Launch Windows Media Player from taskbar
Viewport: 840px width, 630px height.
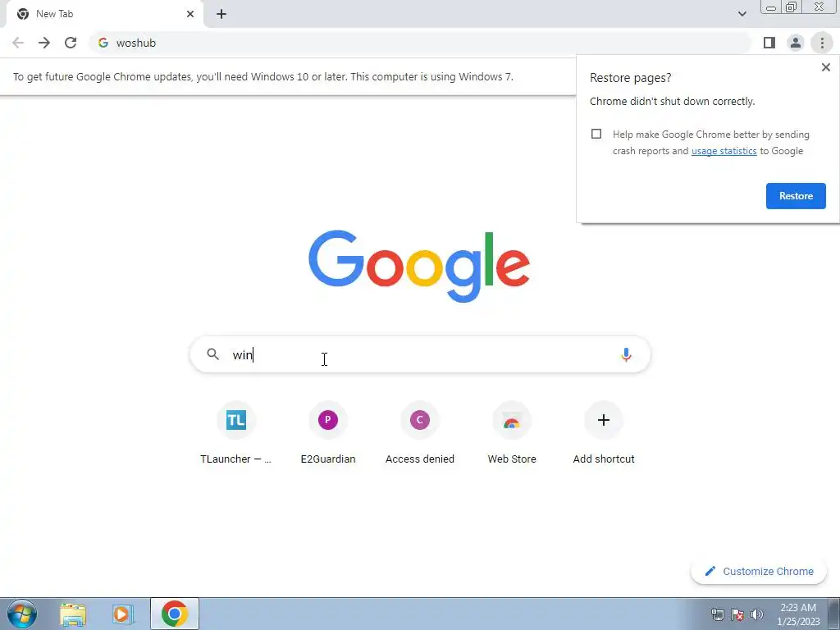pos(123,614)
